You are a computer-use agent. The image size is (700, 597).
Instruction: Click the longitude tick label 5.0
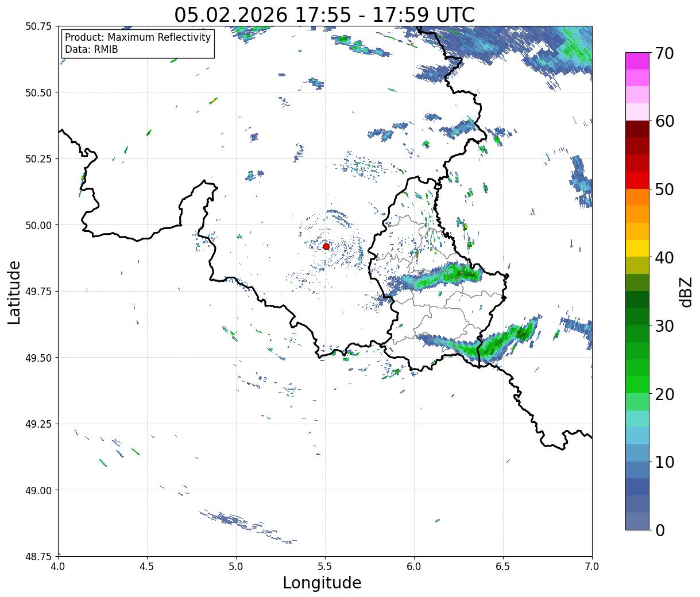point(236,566)
